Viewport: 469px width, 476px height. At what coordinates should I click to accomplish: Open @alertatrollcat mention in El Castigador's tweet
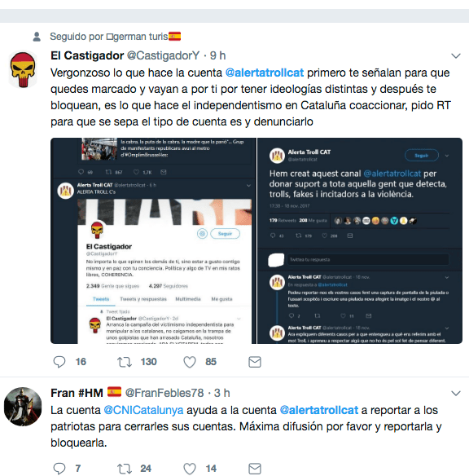coord(265,73)
